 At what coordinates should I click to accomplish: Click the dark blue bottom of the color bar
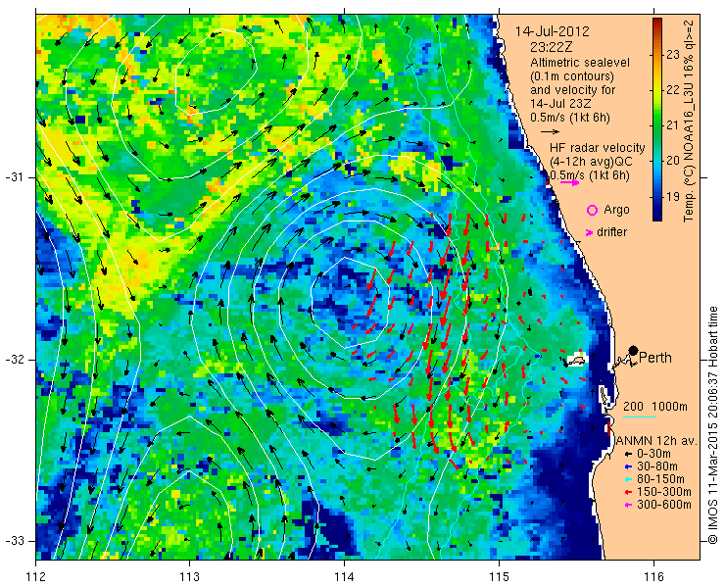657,216
